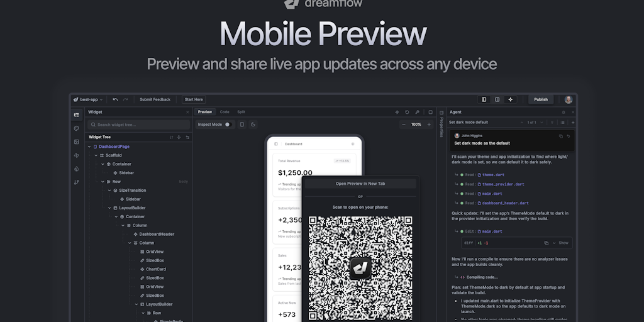Open the Git branch sidebar icon
Screen dimensions: 644x322
click(76, 182)
